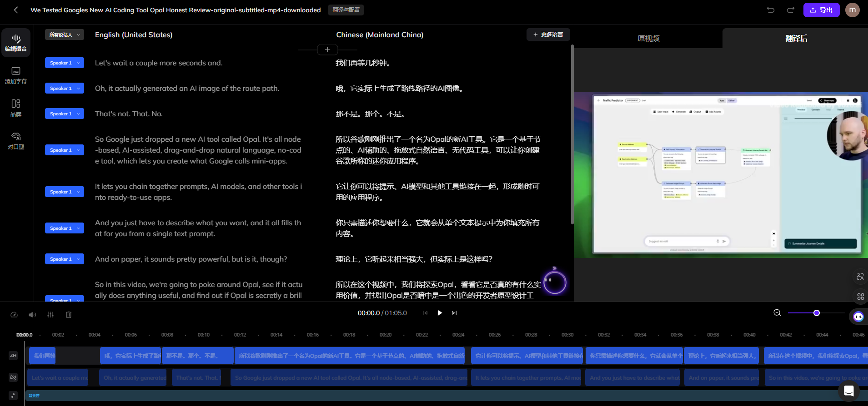This screenshot has height=406, width=868.
Task: Click video preview thumbnail
Action: [721, 175]
